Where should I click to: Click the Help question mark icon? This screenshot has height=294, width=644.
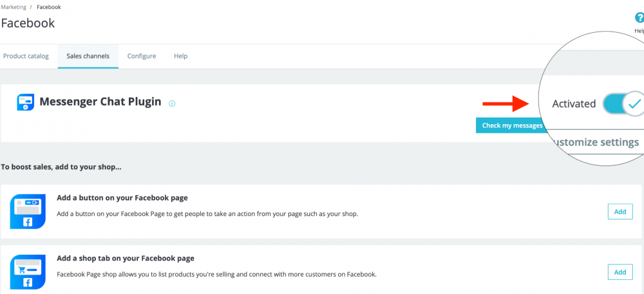[639, 19]
